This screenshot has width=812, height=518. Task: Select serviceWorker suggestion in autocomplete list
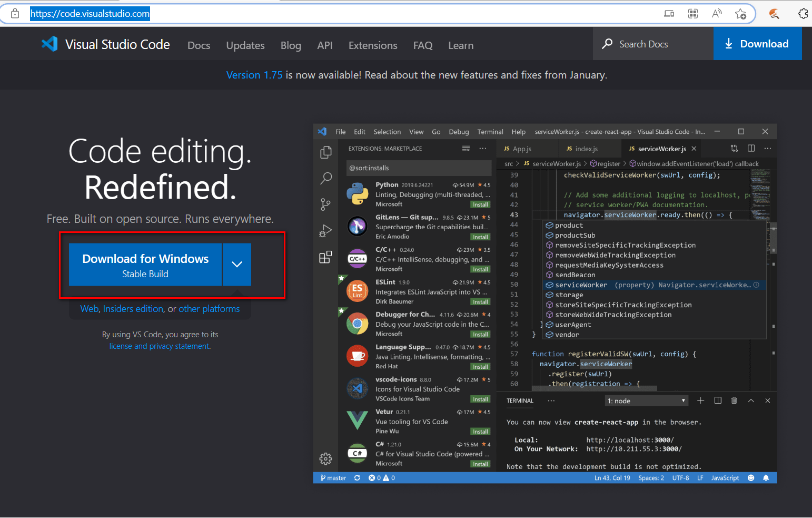pos(655,285)
